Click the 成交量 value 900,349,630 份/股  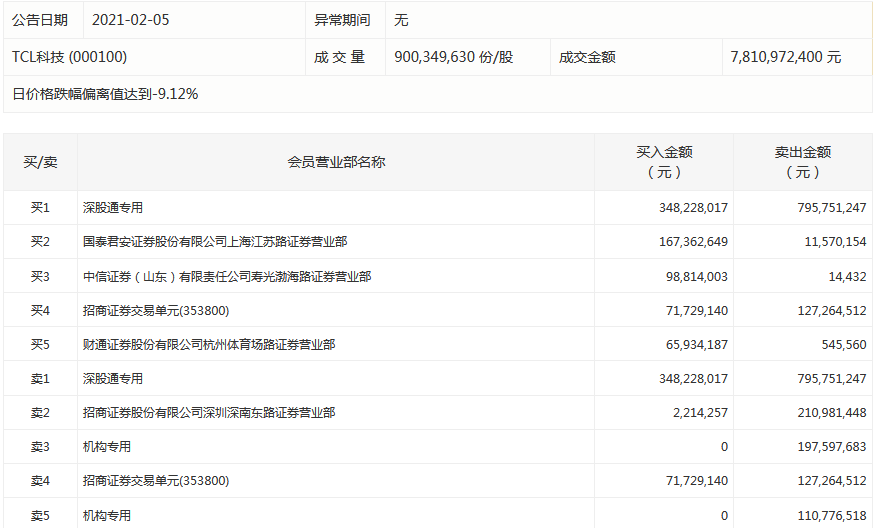tap(454, 57)
